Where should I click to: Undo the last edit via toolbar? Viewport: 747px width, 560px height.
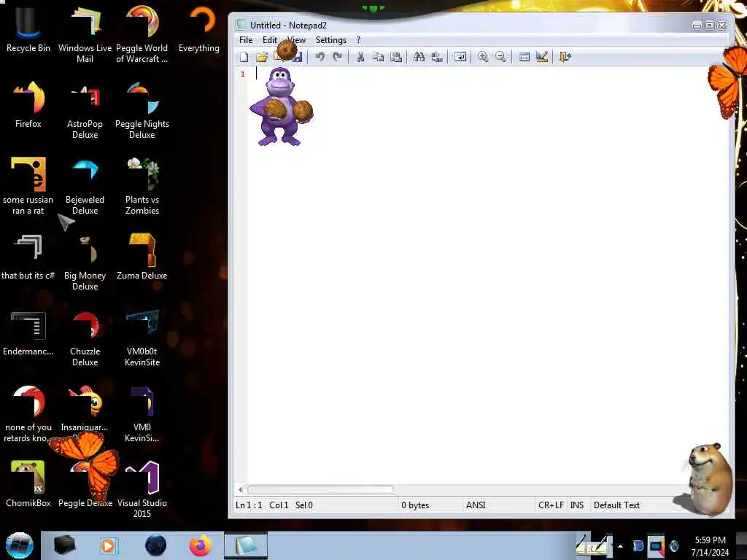[320, 57]
